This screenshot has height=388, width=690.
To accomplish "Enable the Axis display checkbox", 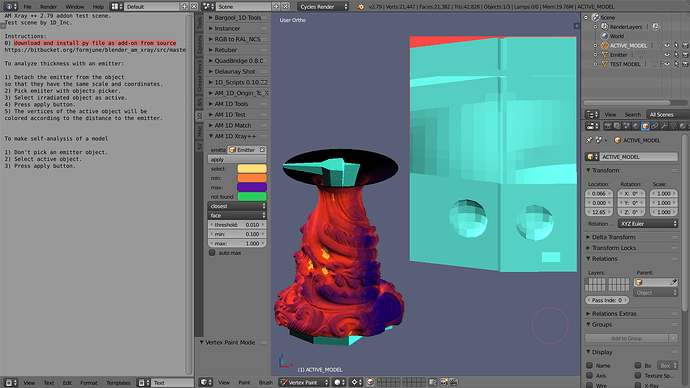I will (590, 375).
